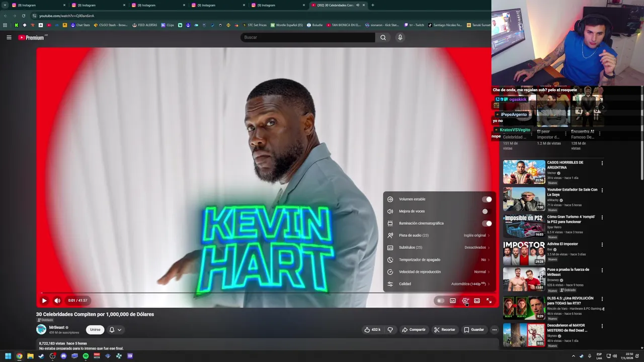Open the STC Set Prices bookmark
This screenshot has width=644, height=362.
255,25
